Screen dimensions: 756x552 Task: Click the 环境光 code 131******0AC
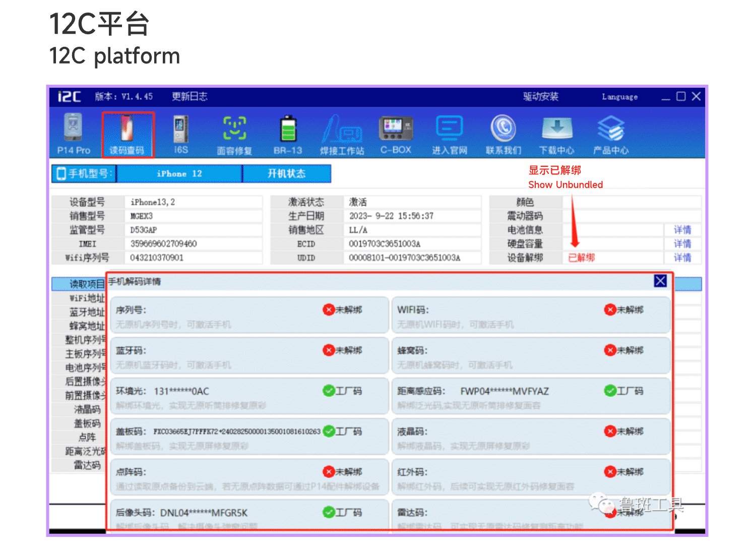181,391
